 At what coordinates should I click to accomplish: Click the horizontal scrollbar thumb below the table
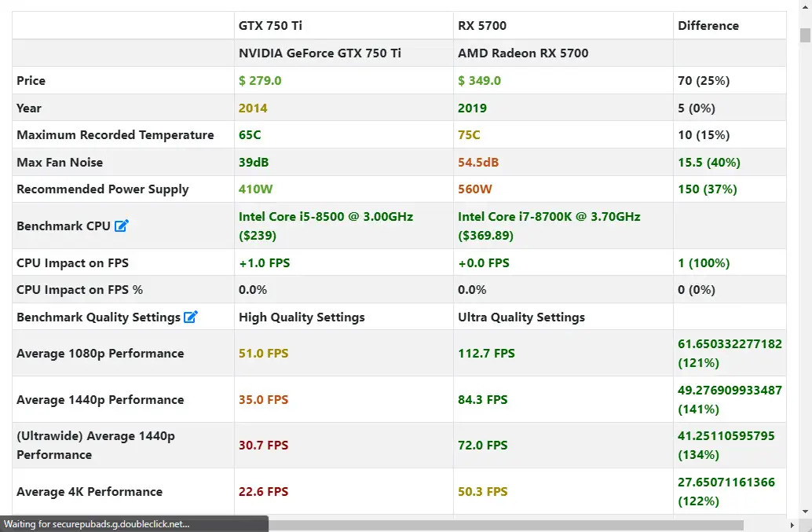[x=506, y=525]
